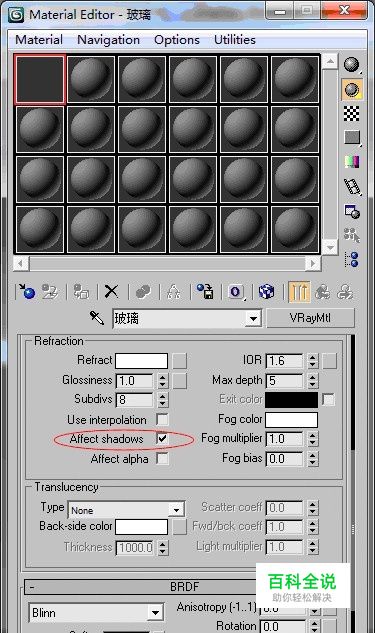Image resolution: width=375 pixels, height=633 pixels.
Task: Open Material/Map Navigator icon
Action: (352, 259)
